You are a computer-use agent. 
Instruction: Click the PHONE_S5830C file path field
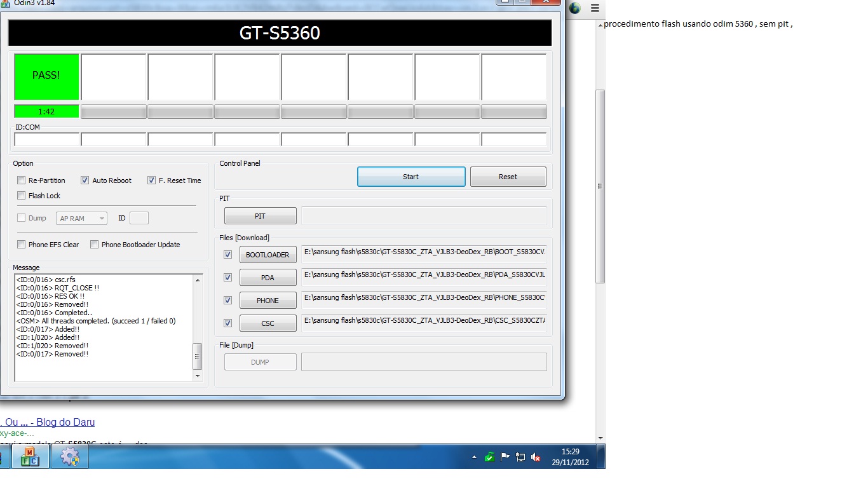[x=424, y=301]
